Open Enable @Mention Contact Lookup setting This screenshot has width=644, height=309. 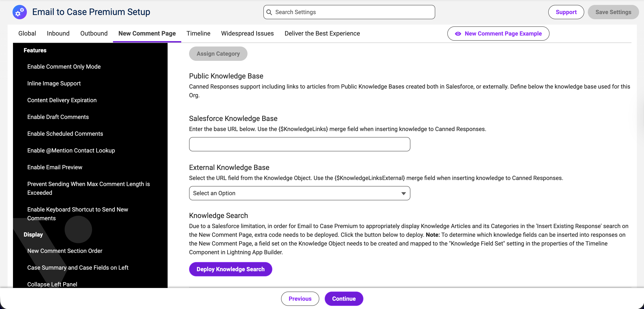coord(71,150)
